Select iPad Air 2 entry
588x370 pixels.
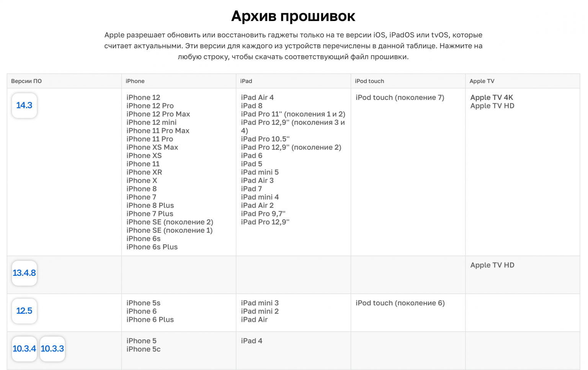(257, 205)
